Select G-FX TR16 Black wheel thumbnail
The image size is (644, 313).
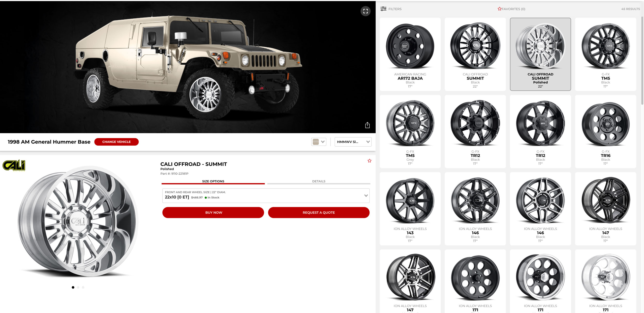pos(605,131)
